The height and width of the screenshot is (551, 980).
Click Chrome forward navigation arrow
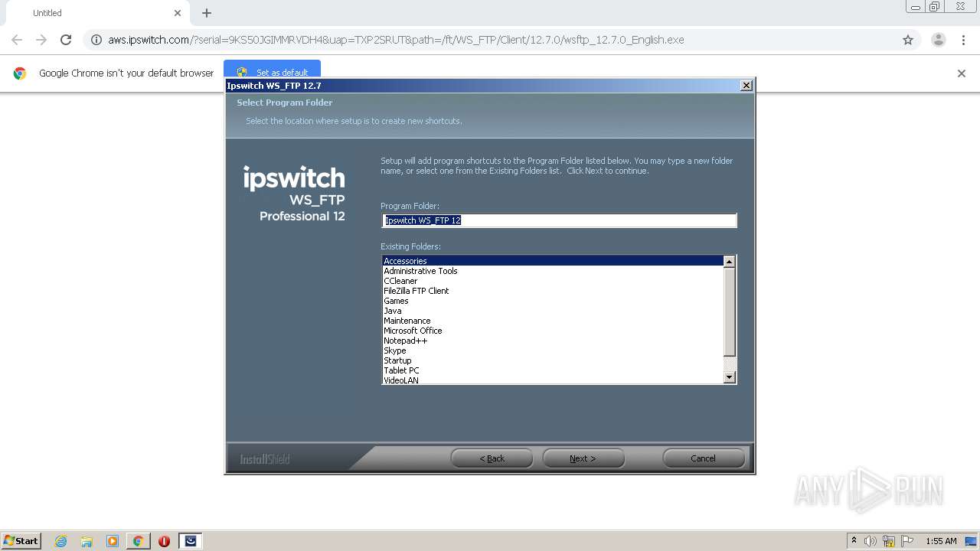[41, 40]
